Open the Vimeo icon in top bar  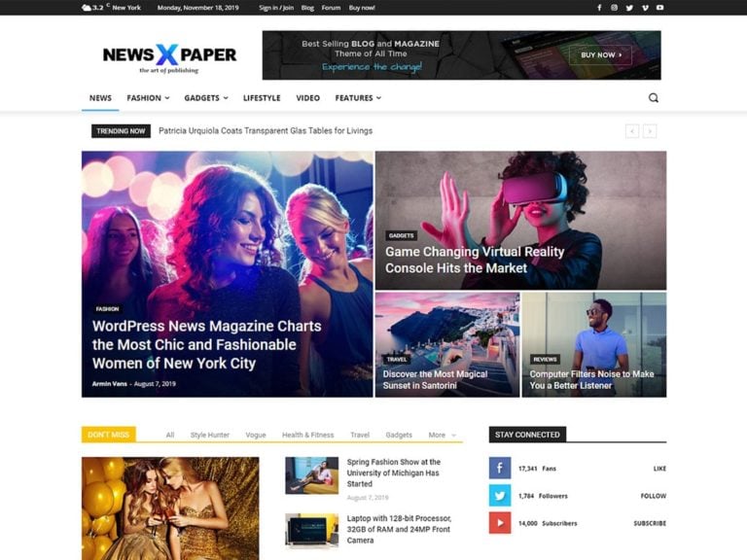pos(645,8)
